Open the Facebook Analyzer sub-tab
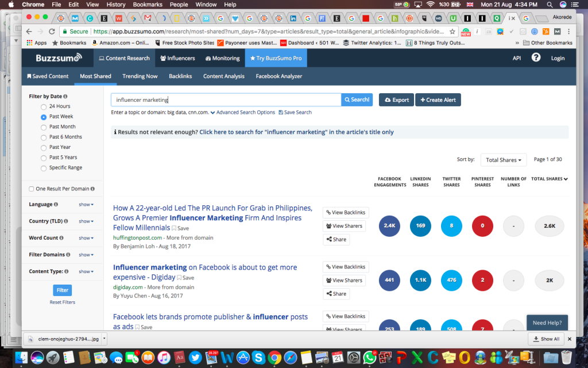 coord(279,76)
